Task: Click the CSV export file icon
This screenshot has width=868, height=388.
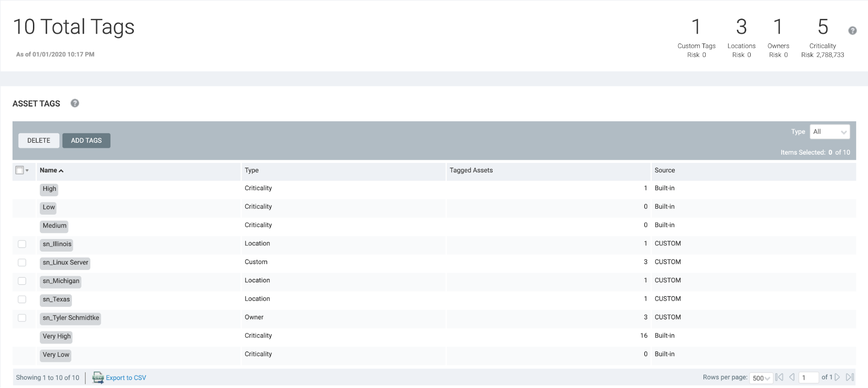Action: point(98,378)
